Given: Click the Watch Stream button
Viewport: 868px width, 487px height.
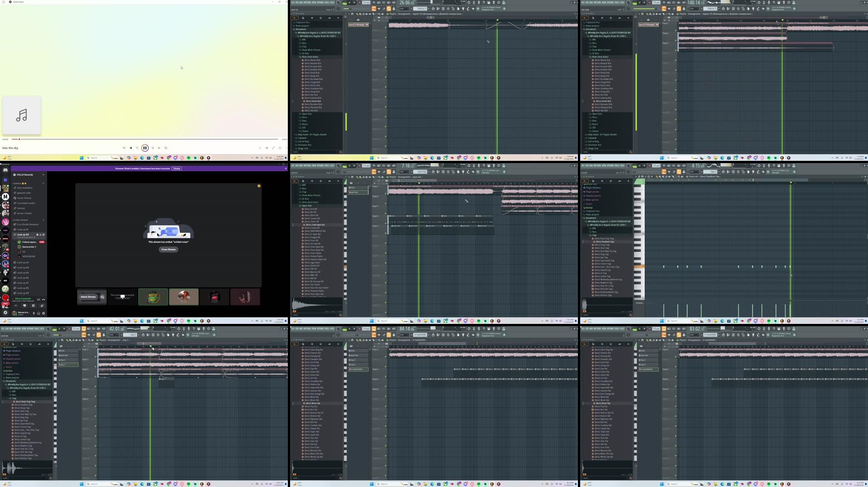Looking at the screenshot, I should [x=88, y=297].
